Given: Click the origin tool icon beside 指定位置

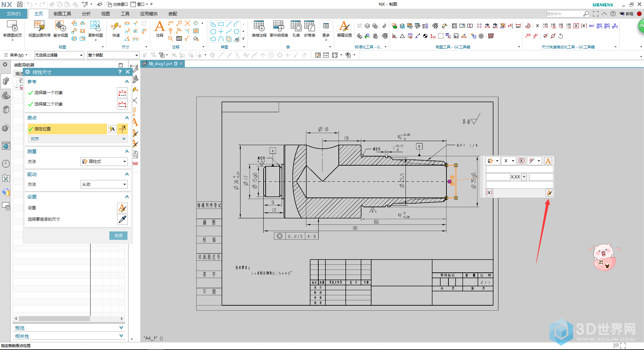Looking at the screenshot, I should [x=123, y=129].
